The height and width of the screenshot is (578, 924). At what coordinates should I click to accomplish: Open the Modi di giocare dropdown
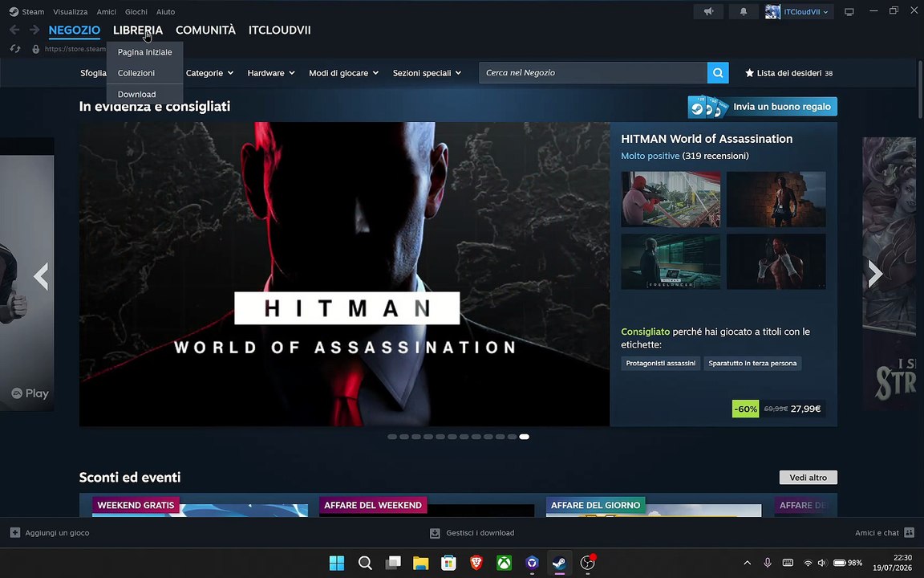coord(343,73)
